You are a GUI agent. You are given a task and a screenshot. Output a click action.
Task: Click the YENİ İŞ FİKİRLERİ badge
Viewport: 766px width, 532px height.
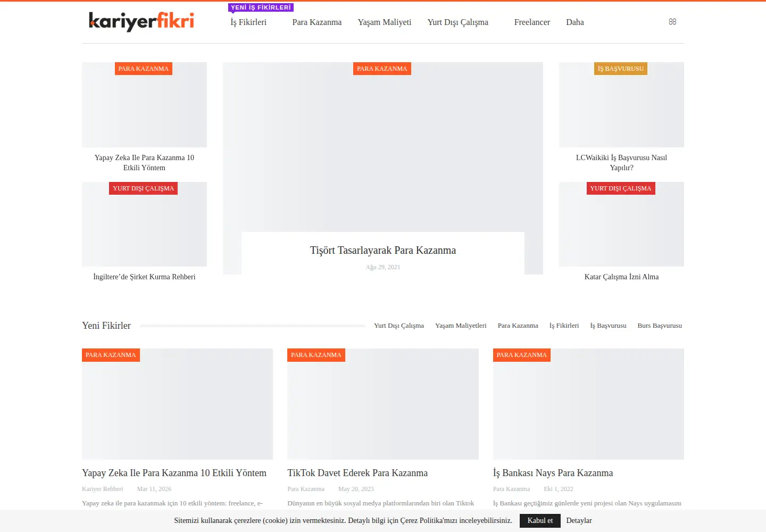point(261,7)
